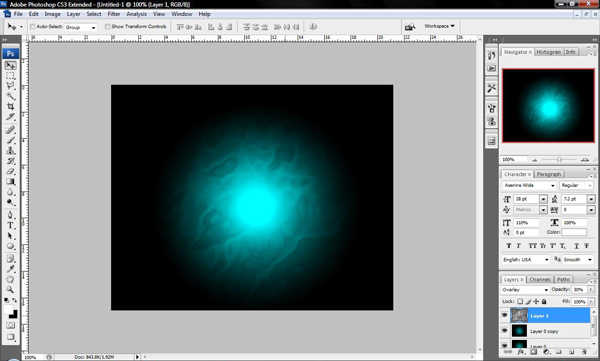Open the Analysis menu
Image resolution: width=600 pixels, height=361 pixels.
click(136, 14)
